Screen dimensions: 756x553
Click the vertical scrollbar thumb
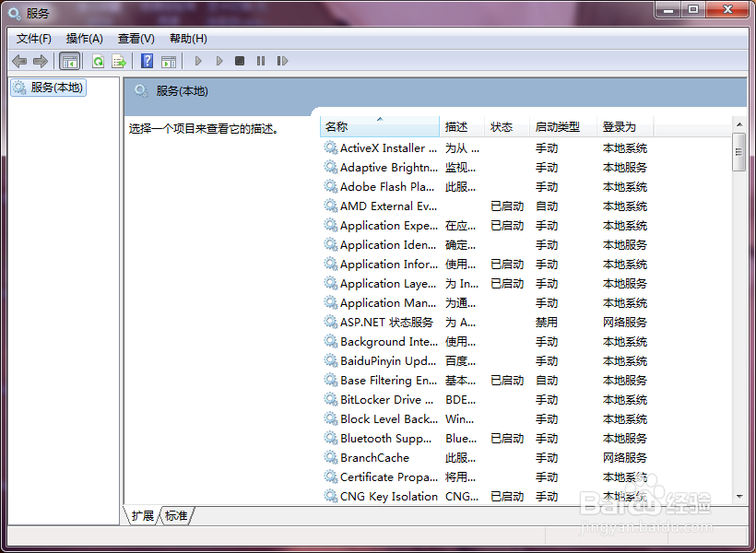[739, 152]
